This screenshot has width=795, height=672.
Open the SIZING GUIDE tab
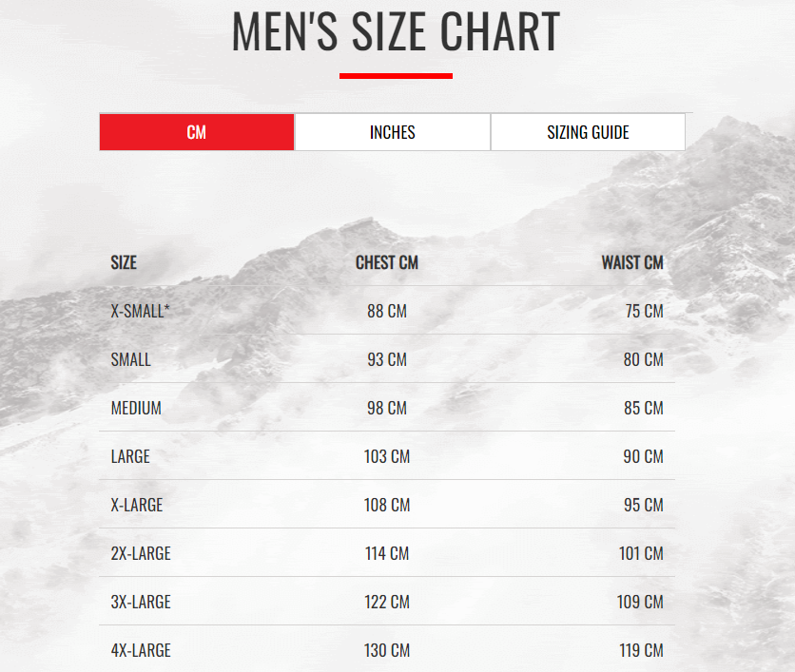[588, 131]
